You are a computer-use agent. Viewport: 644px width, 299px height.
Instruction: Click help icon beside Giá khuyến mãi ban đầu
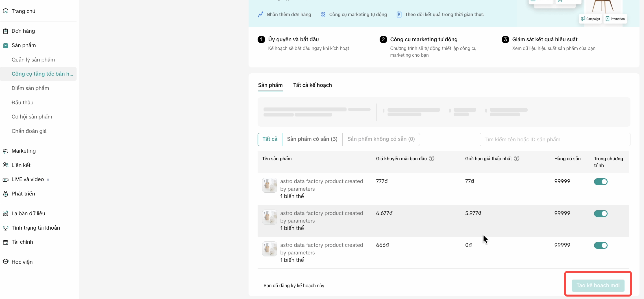click(431, 159)
